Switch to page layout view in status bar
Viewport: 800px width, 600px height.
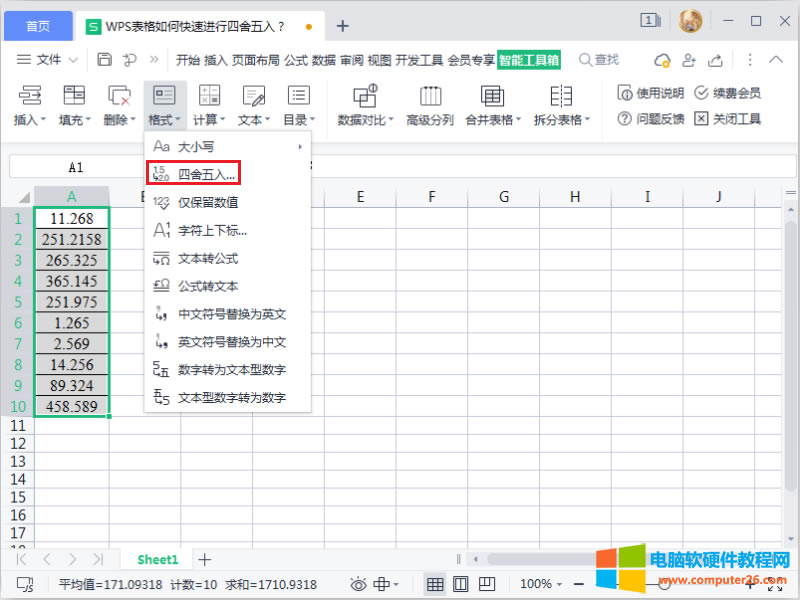(x=460, y=584)
